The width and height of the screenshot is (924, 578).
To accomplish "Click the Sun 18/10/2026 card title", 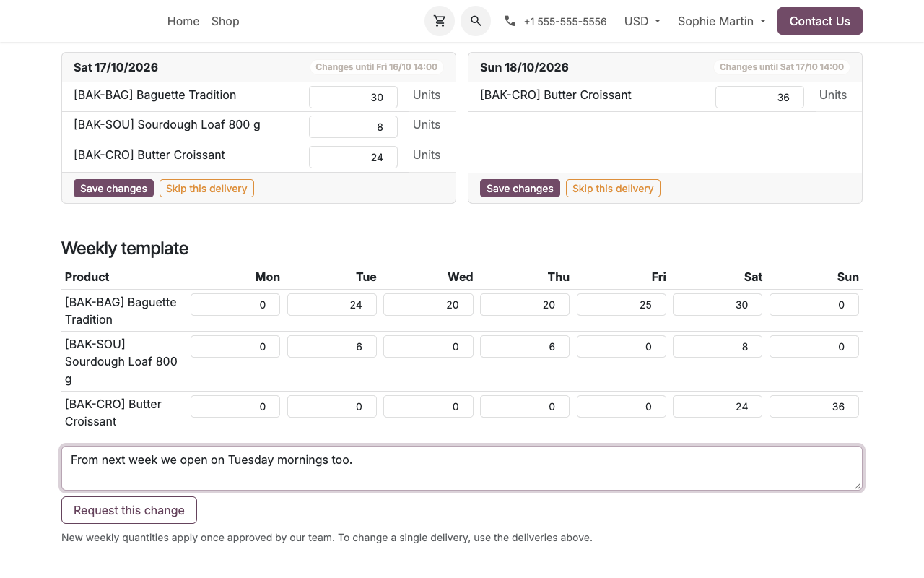I will coord(524,67).
